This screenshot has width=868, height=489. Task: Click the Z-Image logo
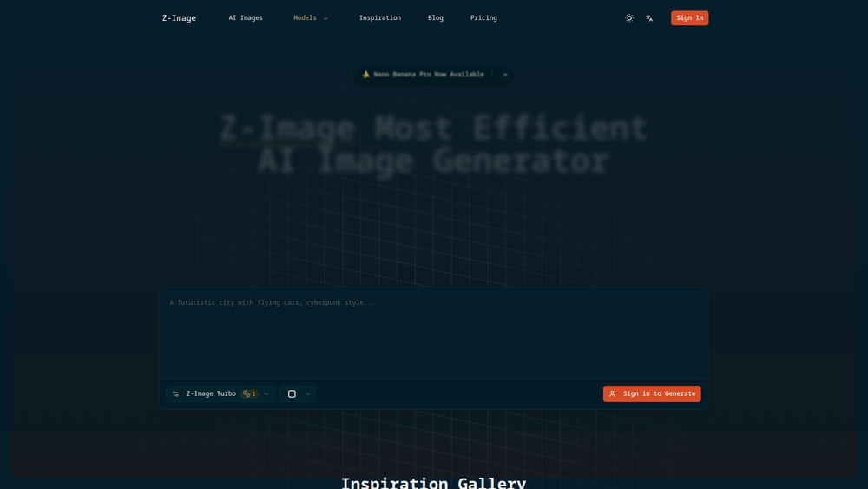[179, 17]
